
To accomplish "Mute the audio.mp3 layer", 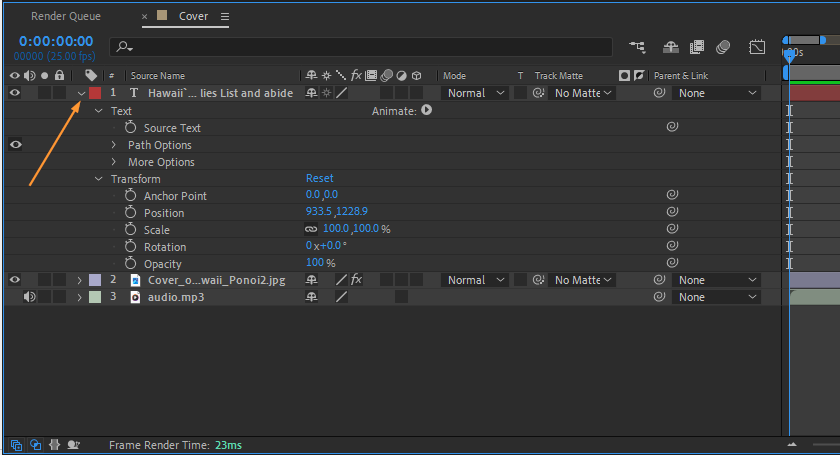I will tap(29, 297).
